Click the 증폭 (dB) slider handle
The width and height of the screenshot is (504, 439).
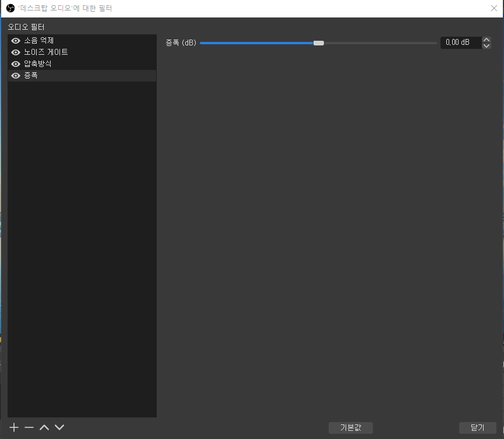pyautogui.click(x=319, y=43)
